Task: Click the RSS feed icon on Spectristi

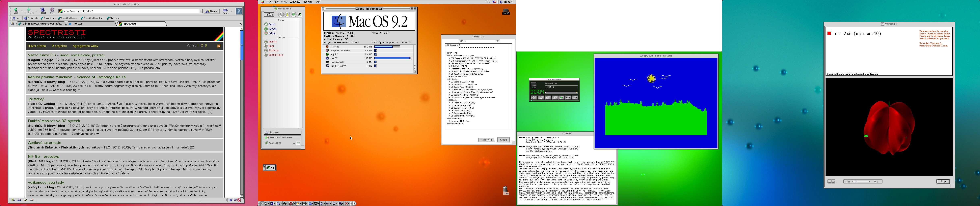Action: point(218,46)
